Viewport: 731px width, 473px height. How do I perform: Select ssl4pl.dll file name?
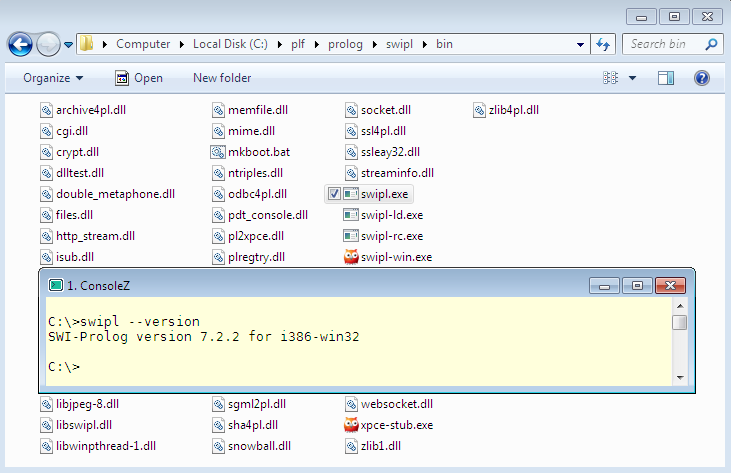pyautogui.click(x=383, y=131)
